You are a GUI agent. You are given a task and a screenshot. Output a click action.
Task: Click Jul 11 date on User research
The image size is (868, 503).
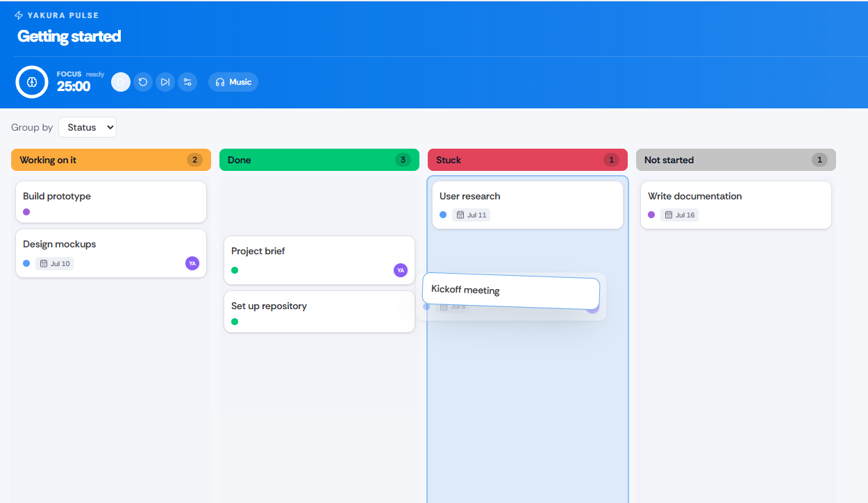pyautogui.click(x=471, y=215)
